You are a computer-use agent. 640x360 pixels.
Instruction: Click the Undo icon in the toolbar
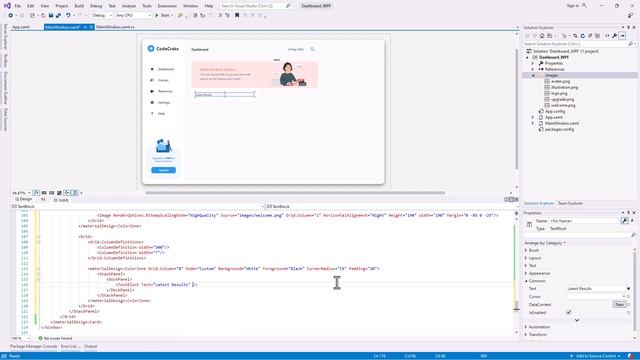(68, 16)
